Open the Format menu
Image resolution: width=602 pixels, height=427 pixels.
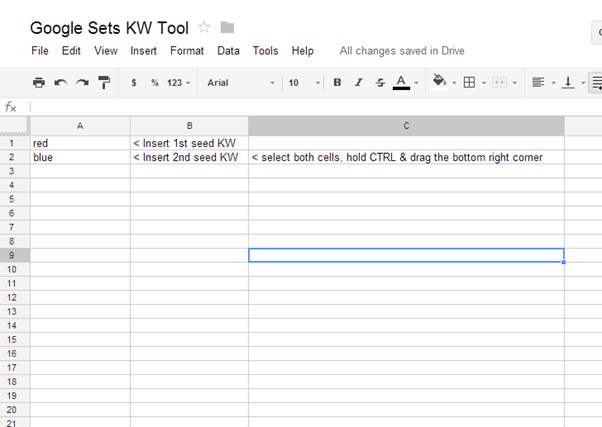tap(187, 51)
